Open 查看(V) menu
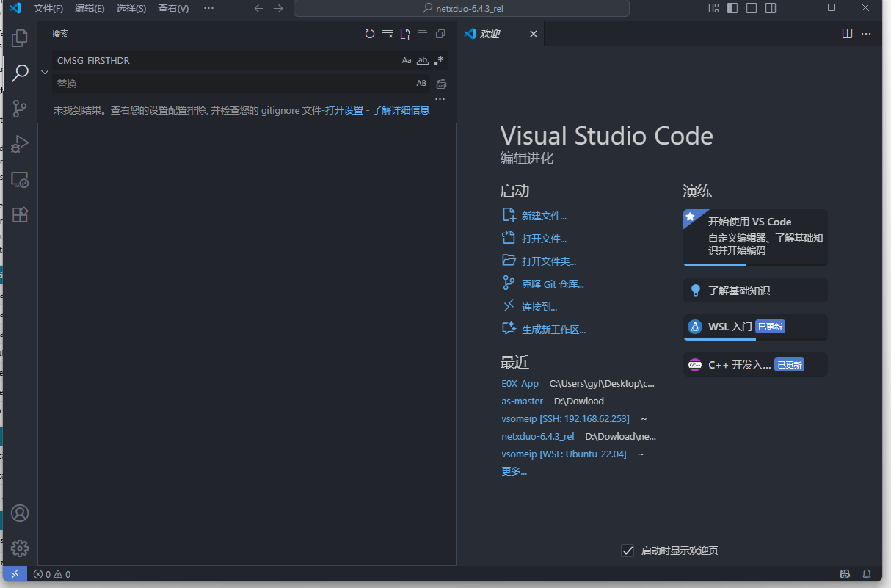The height and width of the screenshot is (588, 891). (x=173, y=8)
